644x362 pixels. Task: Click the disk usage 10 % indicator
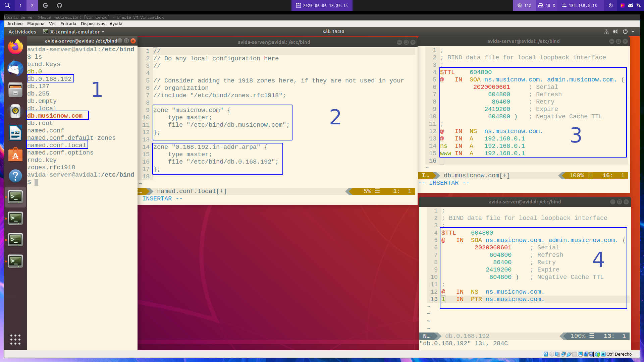pos(547,5)
